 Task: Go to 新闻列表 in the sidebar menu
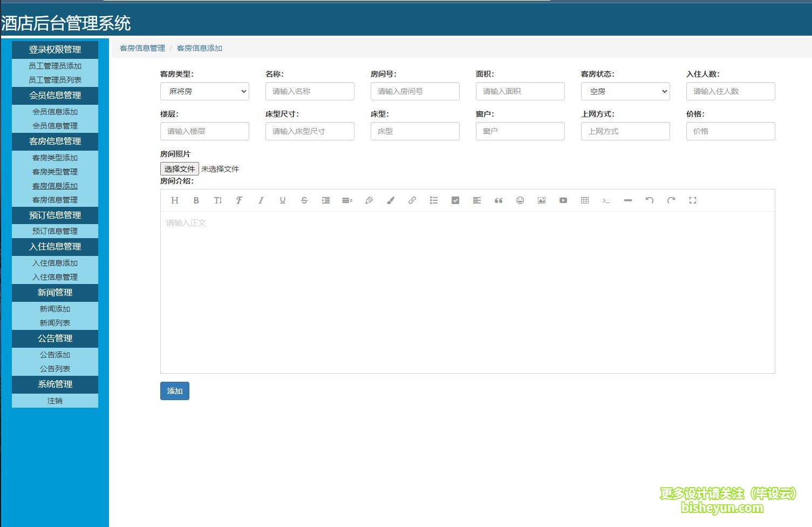(x=55, y=323)
